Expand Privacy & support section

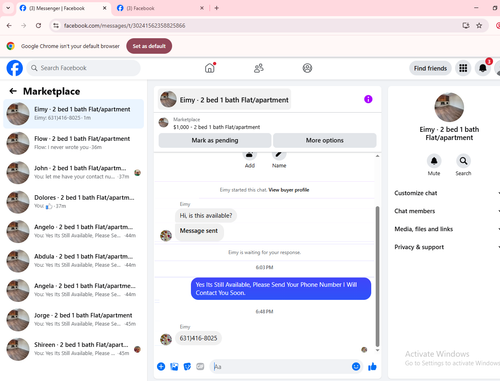point(447,247)
